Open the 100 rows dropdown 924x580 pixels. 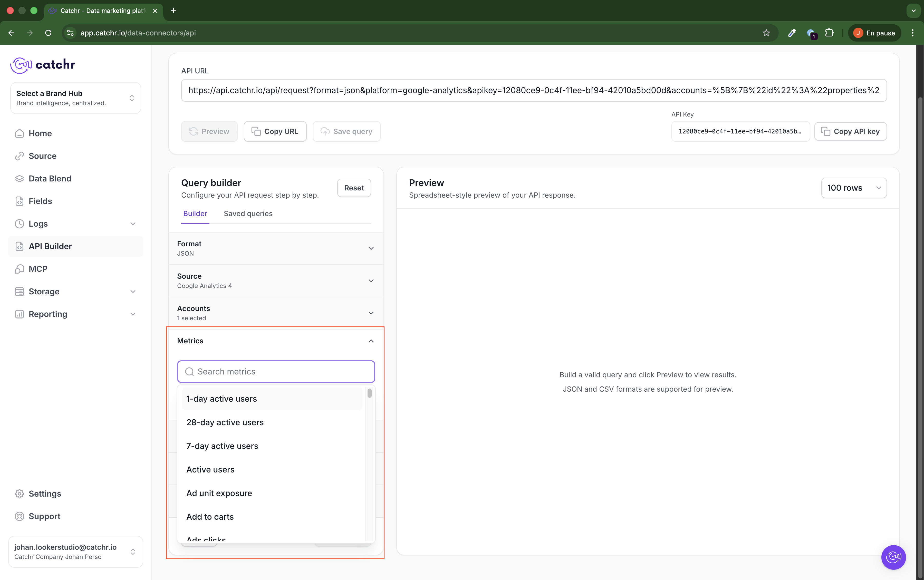pos(853,188)
